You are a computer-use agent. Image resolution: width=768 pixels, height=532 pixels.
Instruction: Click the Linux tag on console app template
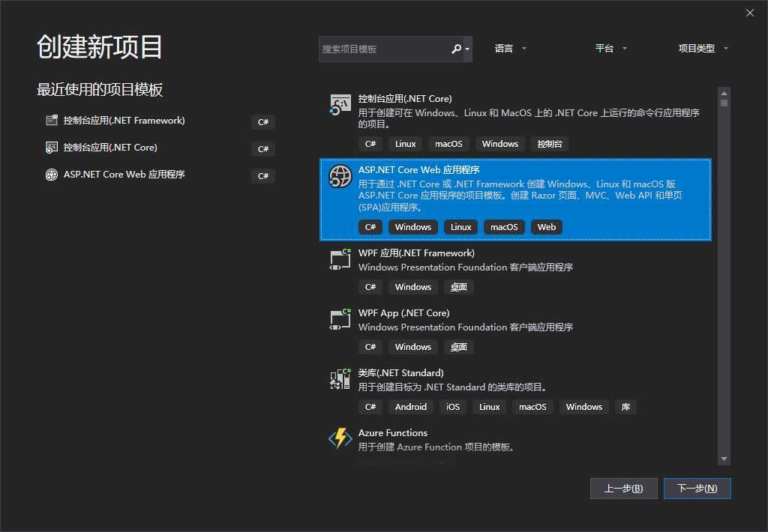[x=405, y=144]
